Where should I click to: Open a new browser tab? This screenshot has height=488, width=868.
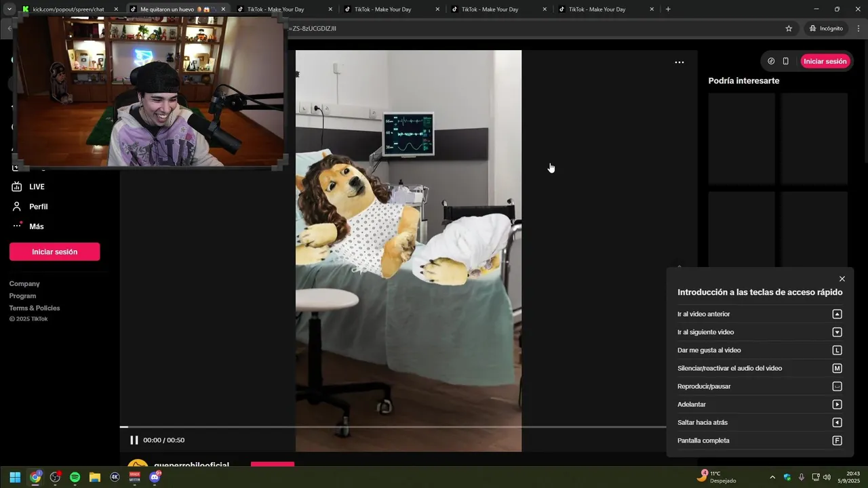pos(668,9)
